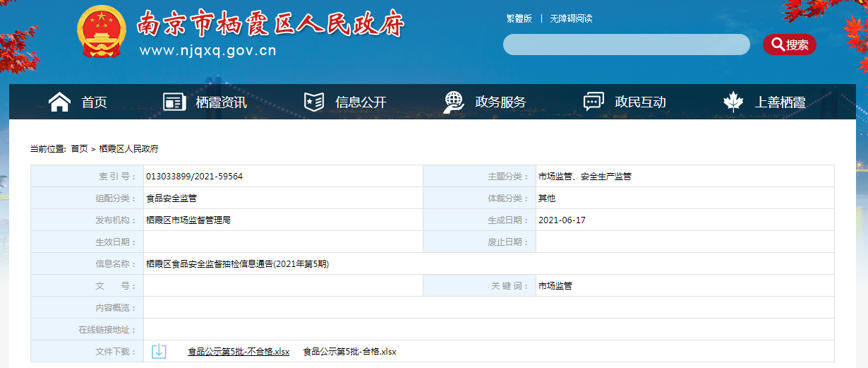Open the 政务服务 navigation menu
868x368 pixels.
[500, 102]
